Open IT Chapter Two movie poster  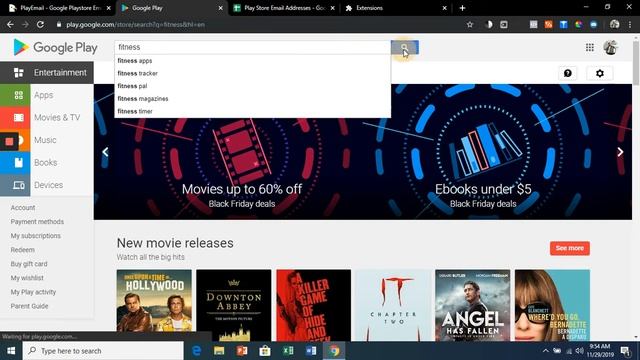393,305
